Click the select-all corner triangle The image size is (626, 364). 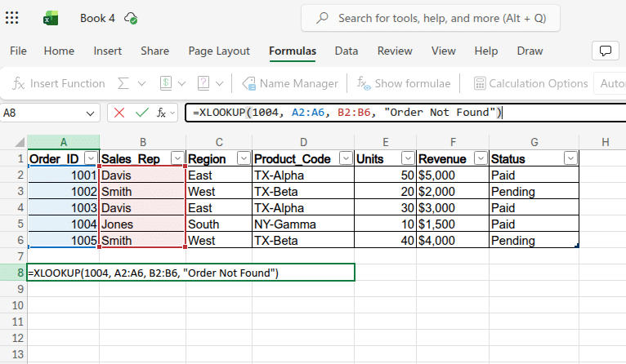(x=20, y=142)
